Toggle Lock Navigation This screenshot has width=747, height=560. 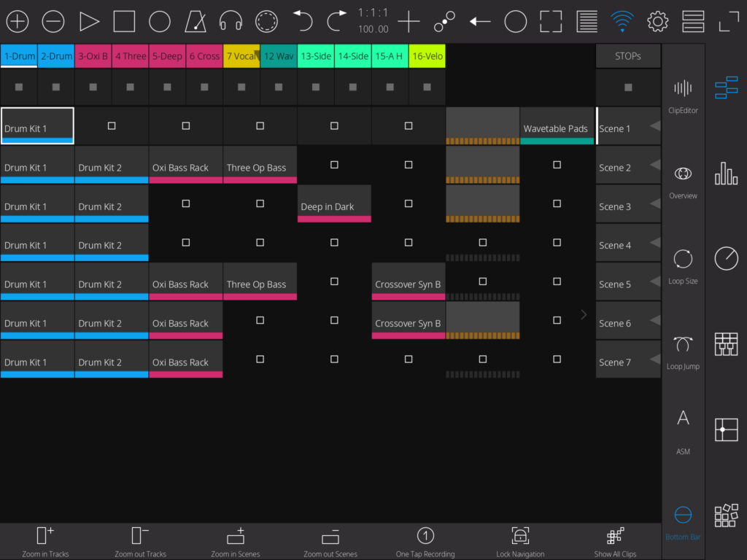(520, 541)
